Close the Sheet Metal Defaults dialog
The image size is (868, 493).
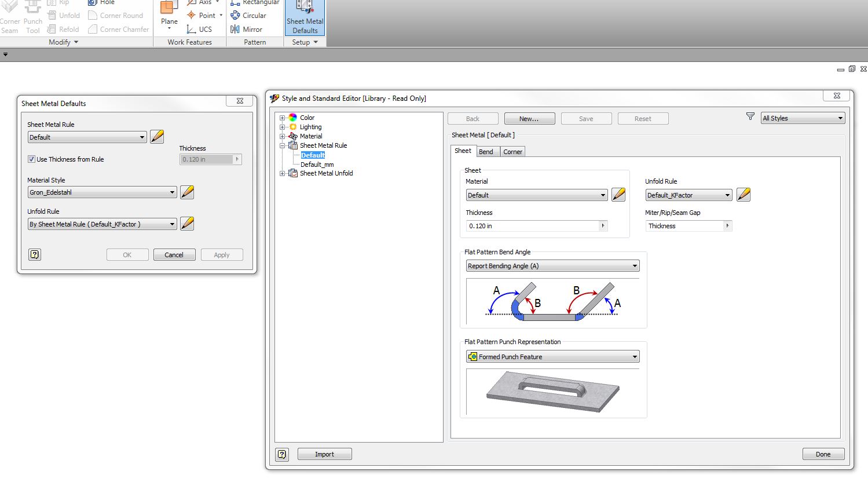[240, 101]
